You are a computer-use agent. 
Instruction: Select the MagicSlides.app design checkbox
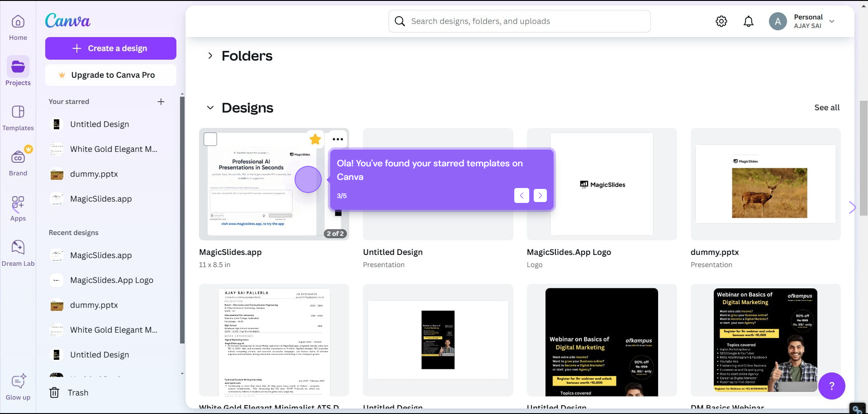210,139
